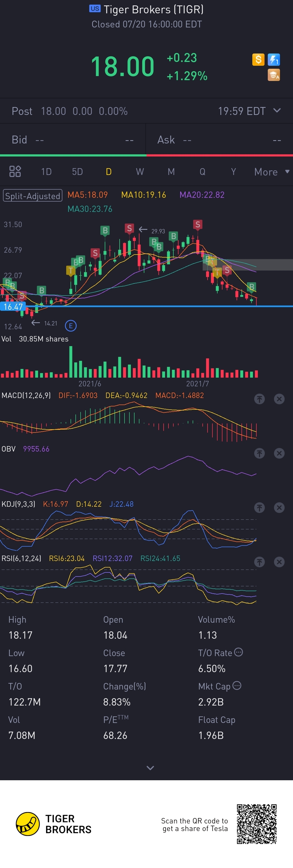Select the yearly Y chart tab
293x868 pixels.
(234, 172)
